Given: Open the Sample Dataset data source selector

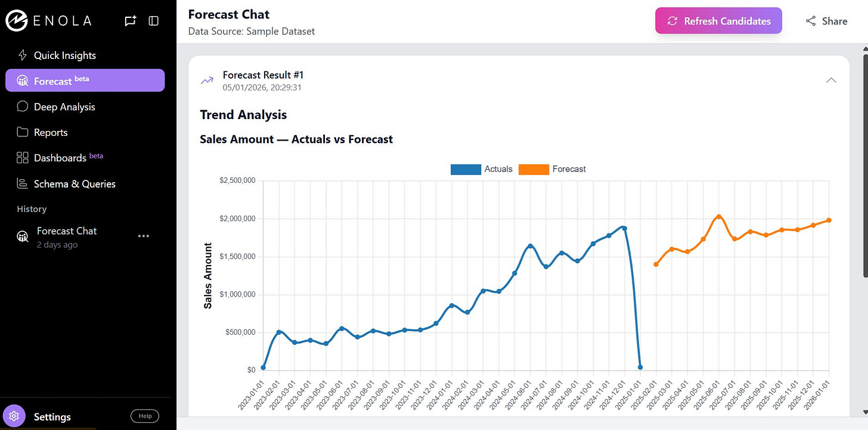Looking at the screenshot, I should click(x=252, y=31).
